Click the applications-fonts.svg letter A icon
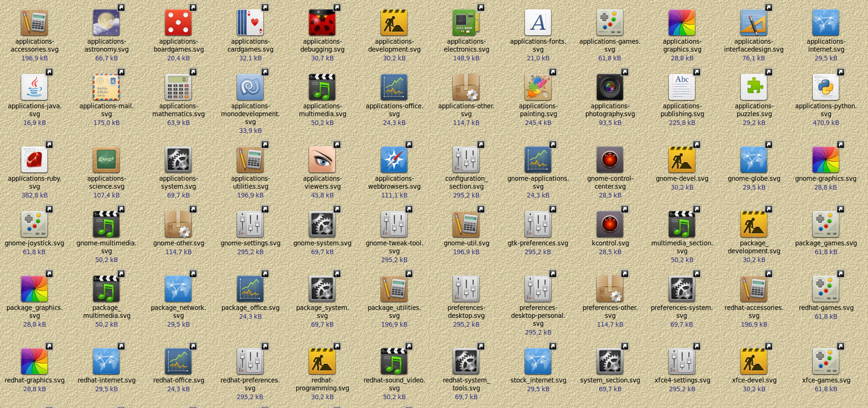 point(538,22)
